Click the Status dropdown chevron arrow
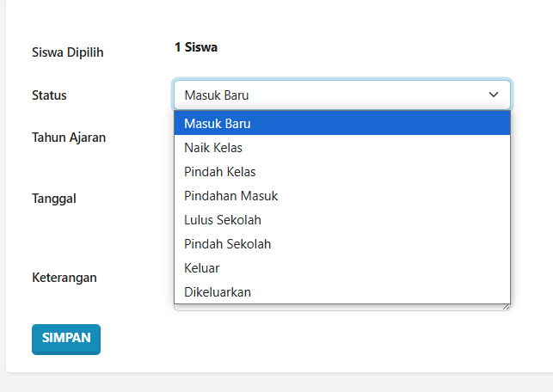 click(x=494, y=95)
